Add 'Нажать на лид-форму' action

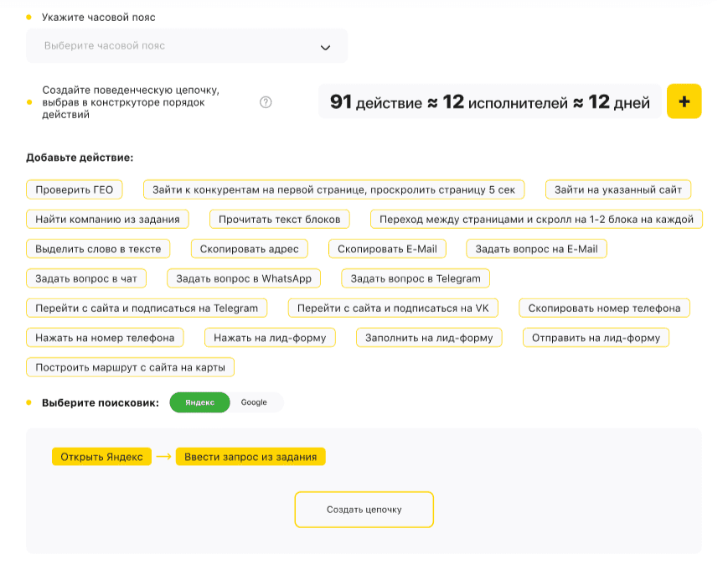270,338
